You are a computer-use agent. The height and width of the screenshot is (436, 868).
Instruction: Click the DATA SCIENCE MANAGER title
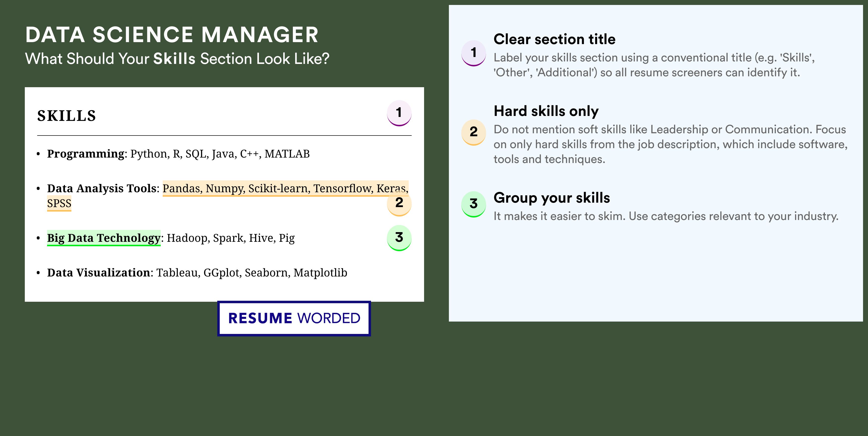click(x=172, y=35)
